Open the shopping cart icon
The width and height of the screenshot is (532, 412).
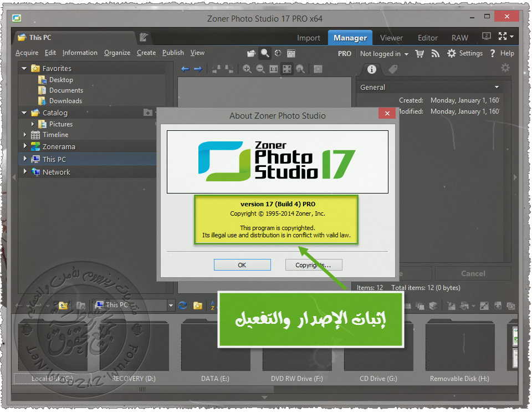click(x=420, y=54)
